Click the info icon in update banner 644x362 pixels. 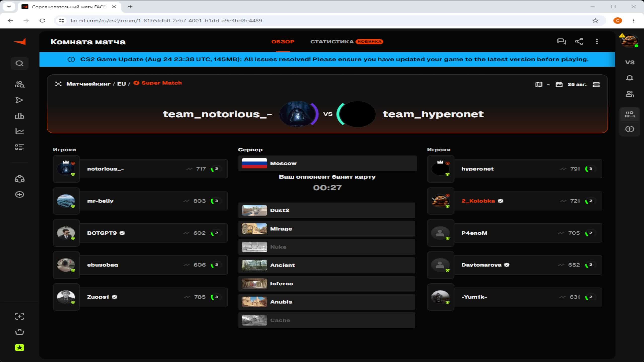[x=71, y=60]
